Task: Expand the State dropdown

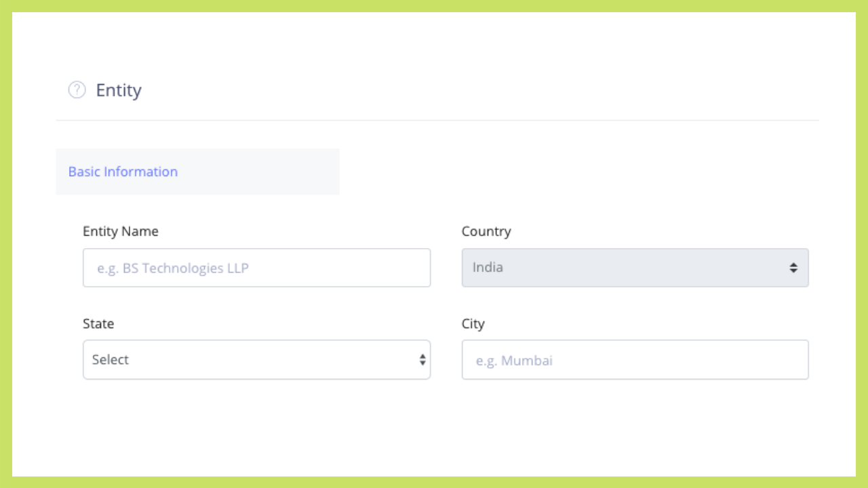Action: pos(256,360)
